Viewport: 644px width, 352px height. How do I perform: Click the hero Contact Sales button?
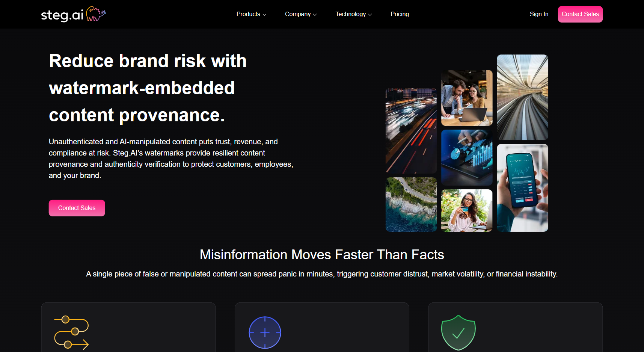(x=77, y=208)
